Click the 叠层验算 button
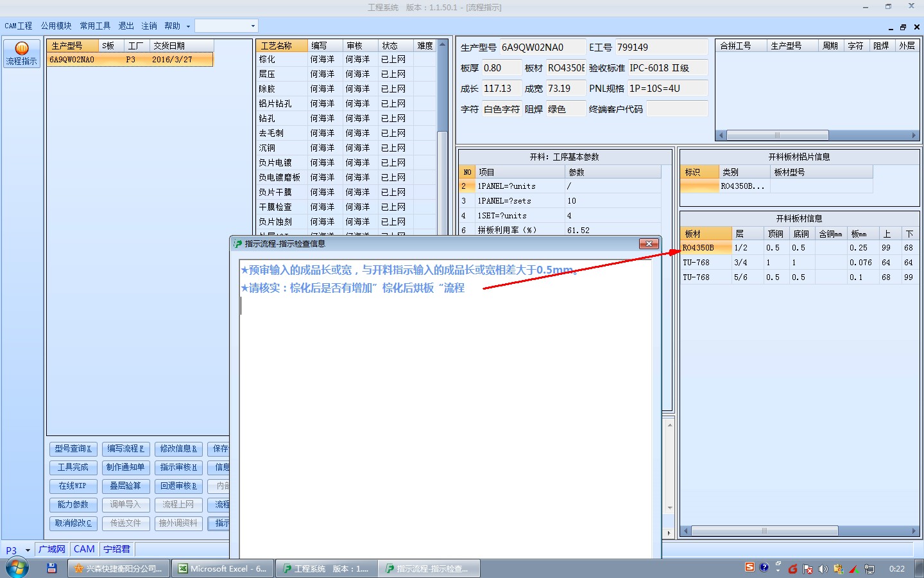The width and height of the screenshot is (924, 578). (126, 486)
